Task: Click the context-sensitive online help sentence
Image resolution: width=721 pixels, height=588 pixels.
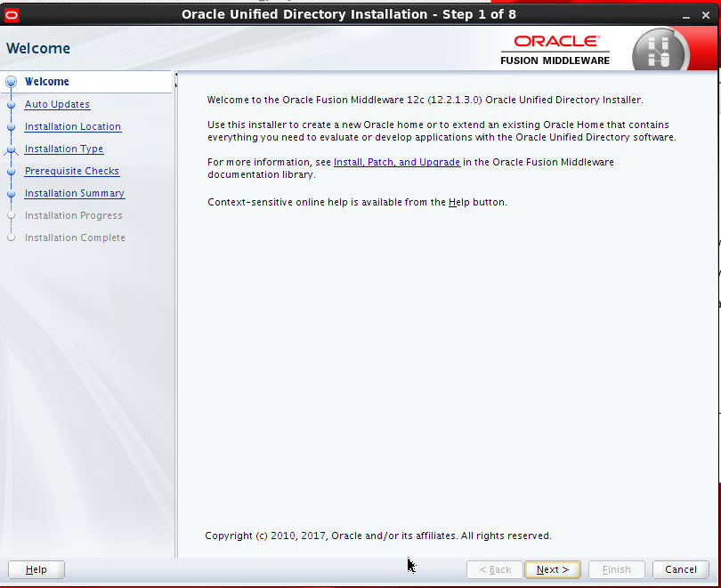Action: click(357, 202)
